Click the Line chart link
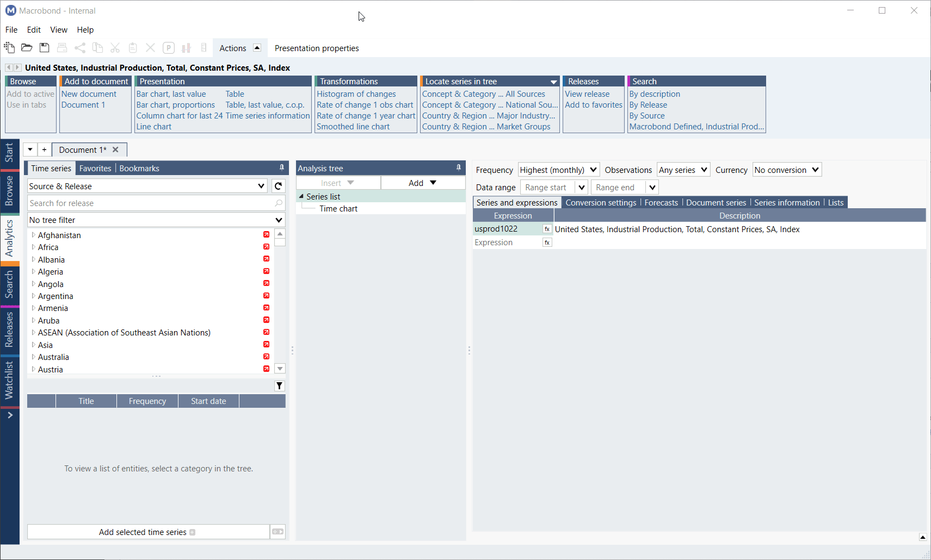The image size is (931, 560). [x=154, y=126]
